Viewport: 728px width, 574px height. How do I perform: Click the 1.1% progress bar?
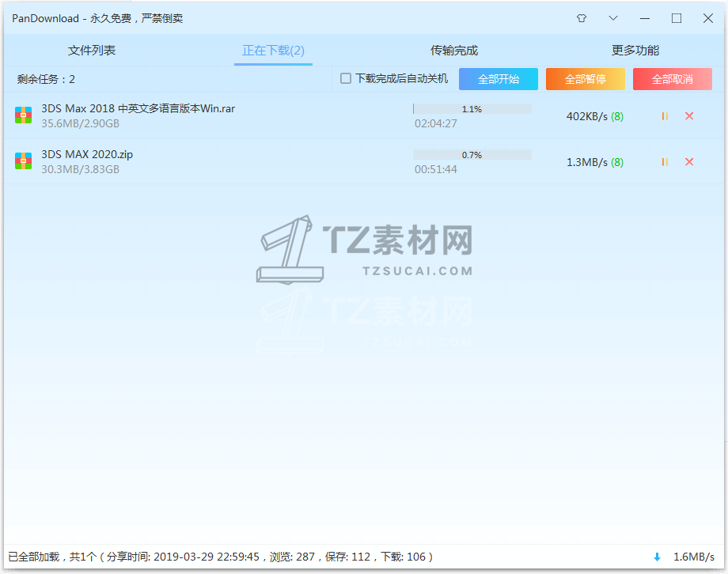pyautogui.click(x=472, y=109)
